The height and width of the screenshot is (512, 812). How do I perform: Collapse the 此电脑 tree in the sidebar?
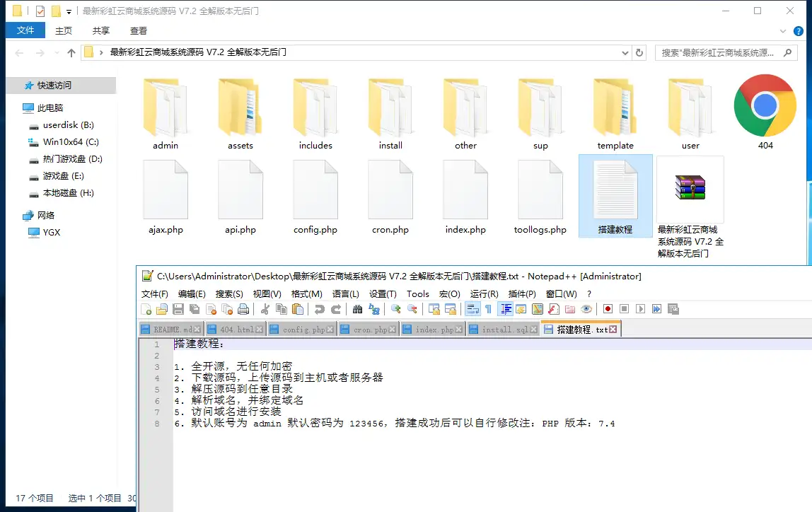(17, 107)
